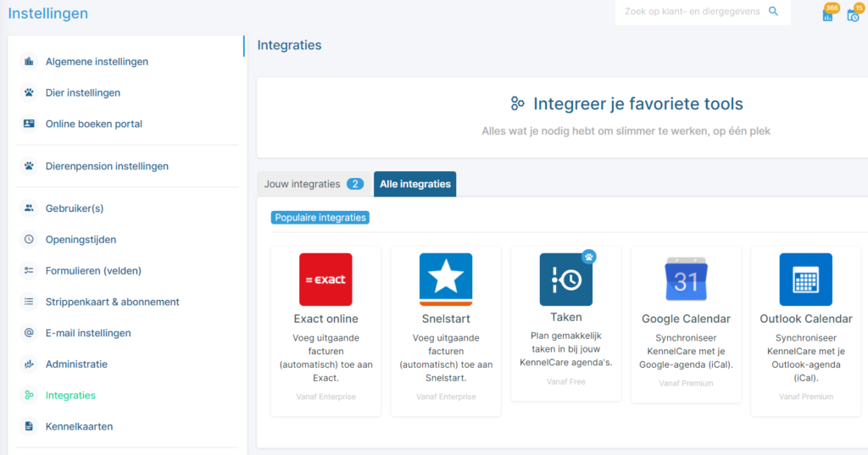Open the Taken clock icon tile
This screenshot has height=455, width=868.
coord(565,280)
